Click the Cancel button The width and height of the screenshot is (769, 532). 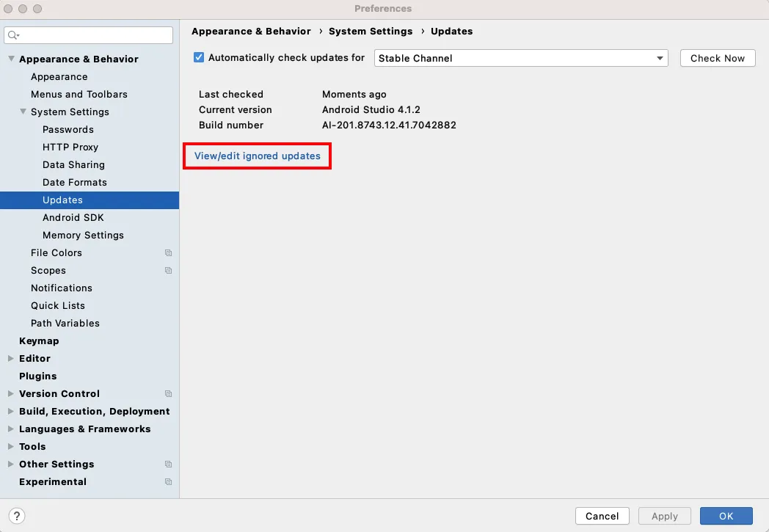[x=602, y=516]
